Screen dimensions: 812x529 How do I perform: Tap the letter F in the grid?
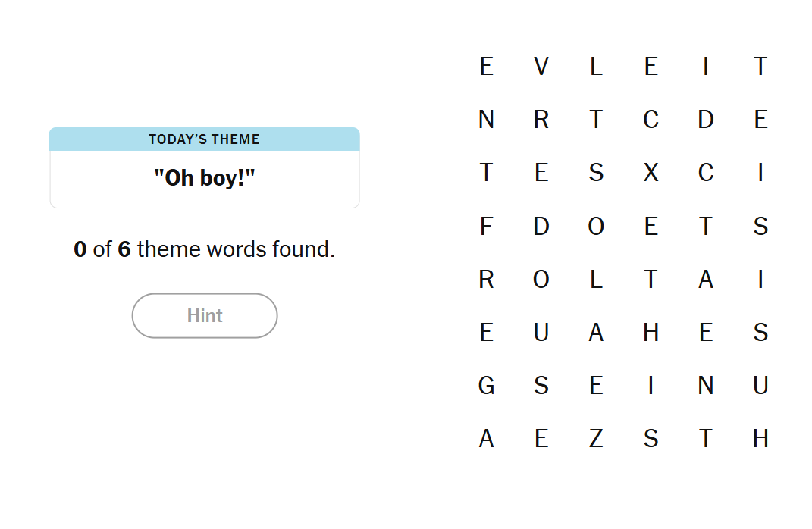coord(486,226)
